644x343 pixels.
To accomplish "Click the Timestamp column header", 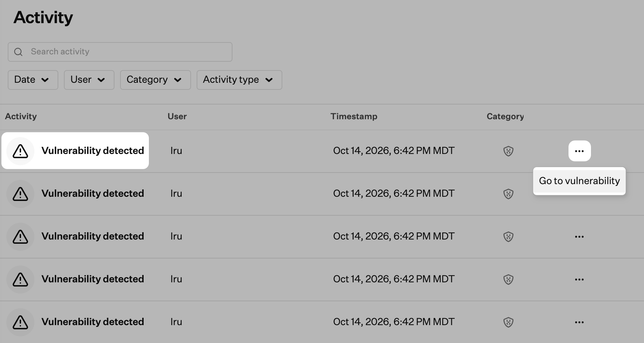I will coord(354,116).
